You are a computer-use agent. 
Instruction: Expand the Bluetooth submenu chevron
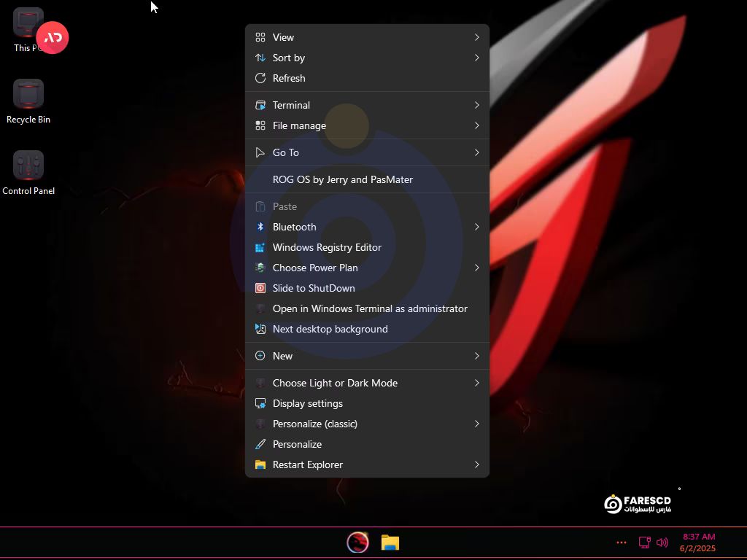tap(477, 227)
